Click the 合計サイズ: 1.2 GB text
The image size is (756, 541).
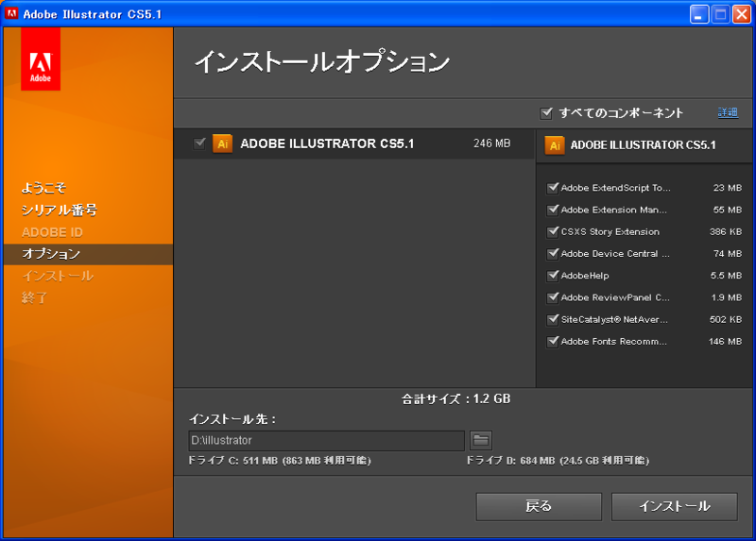455,398
